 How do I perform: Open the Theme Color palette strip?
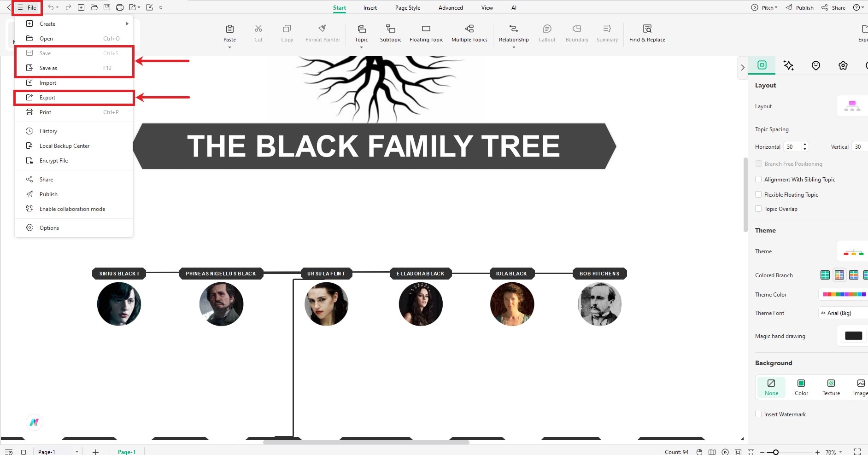(844, 295)
